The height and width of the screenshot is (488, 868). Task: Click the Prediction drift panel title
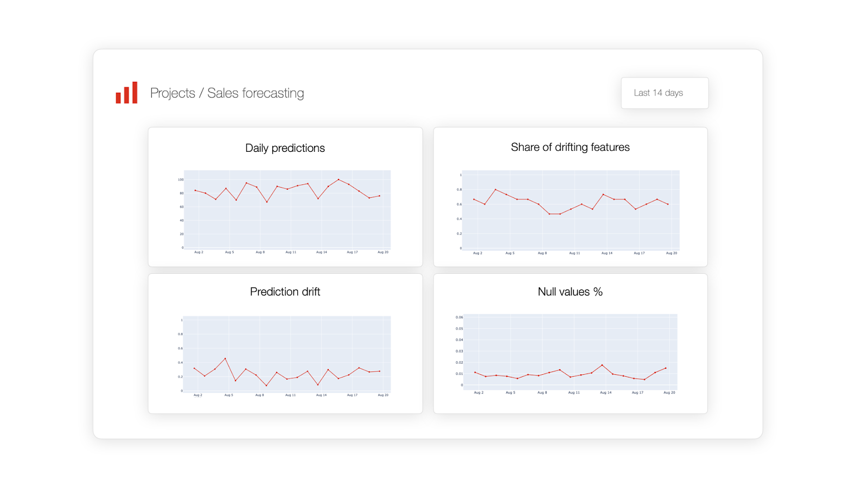(285, 292)
